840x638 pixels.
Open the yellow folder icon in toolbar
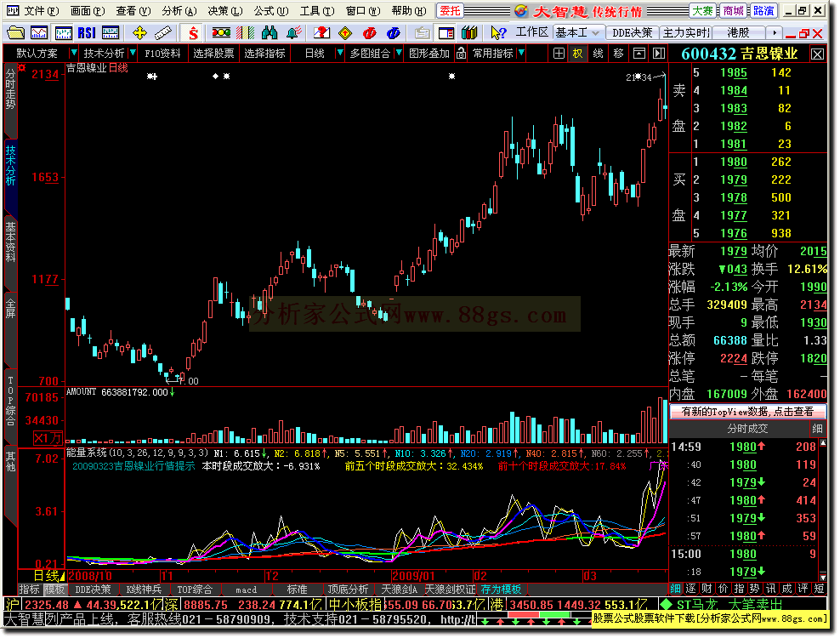[15, 33]
